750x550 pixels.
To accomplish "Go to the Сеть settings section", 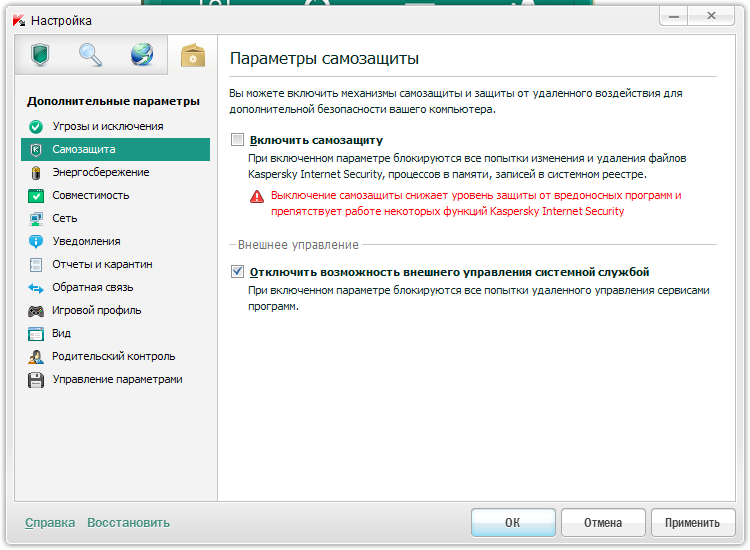I will [x=115, y=219].
